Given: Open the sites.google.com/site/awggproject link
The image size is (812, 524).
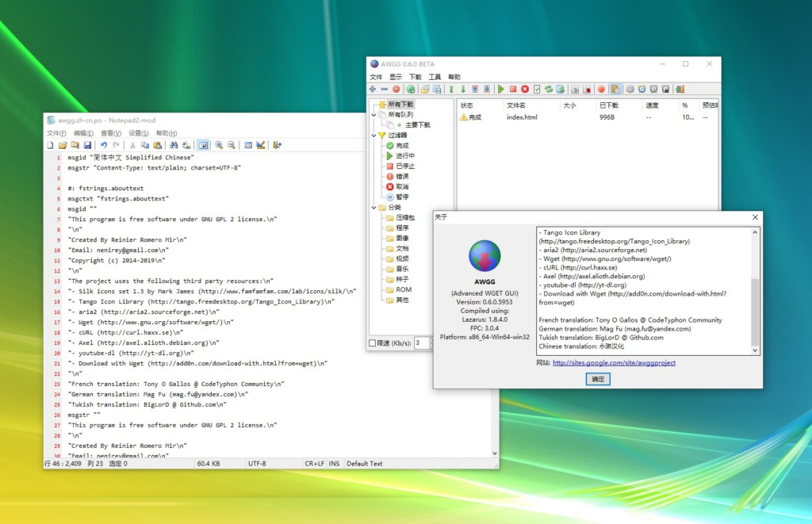Looking at the screenshot, I should (x=614, y=363).
